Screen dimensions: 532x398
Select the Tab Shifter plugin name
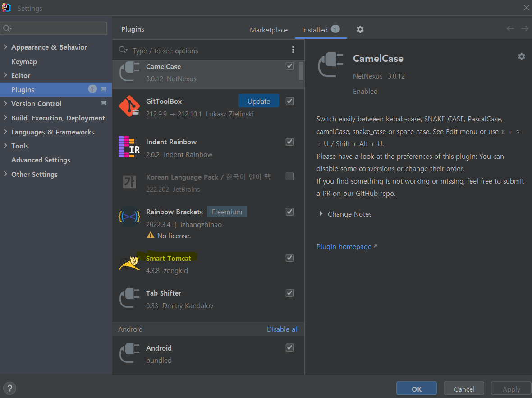point(164,293)
